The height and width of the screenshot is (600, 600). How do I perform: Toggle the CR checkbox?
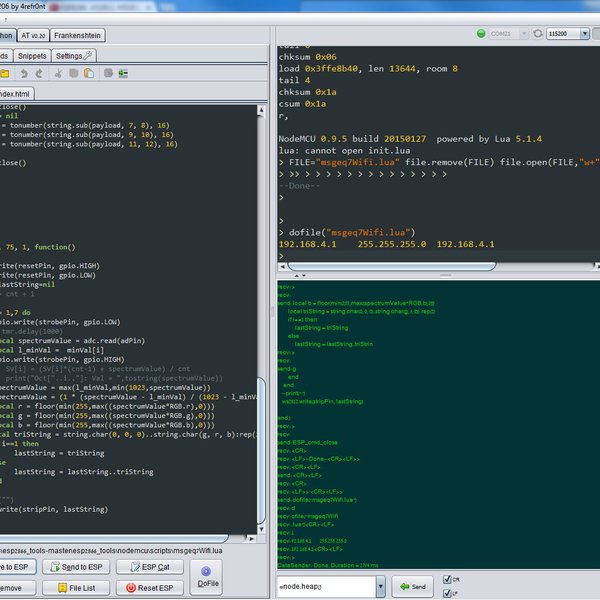click(x=447, y=579)
